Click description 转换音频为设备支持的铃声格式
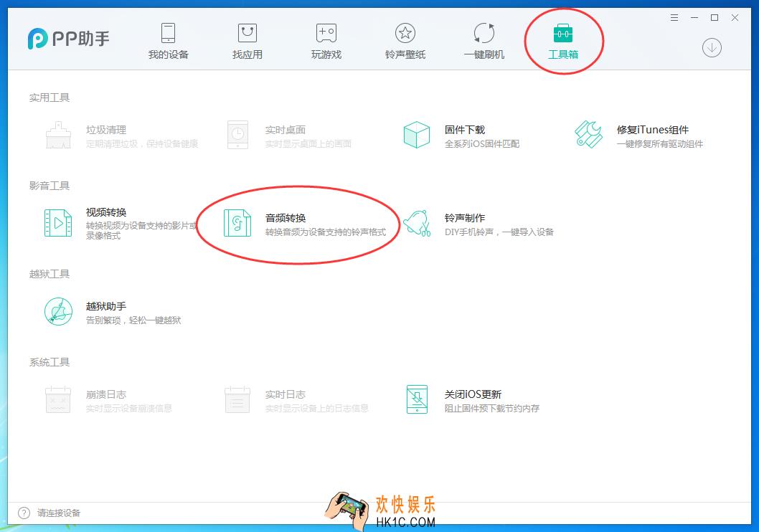The width and height of the screenshot is (759, 532). [x=325, y=232]
